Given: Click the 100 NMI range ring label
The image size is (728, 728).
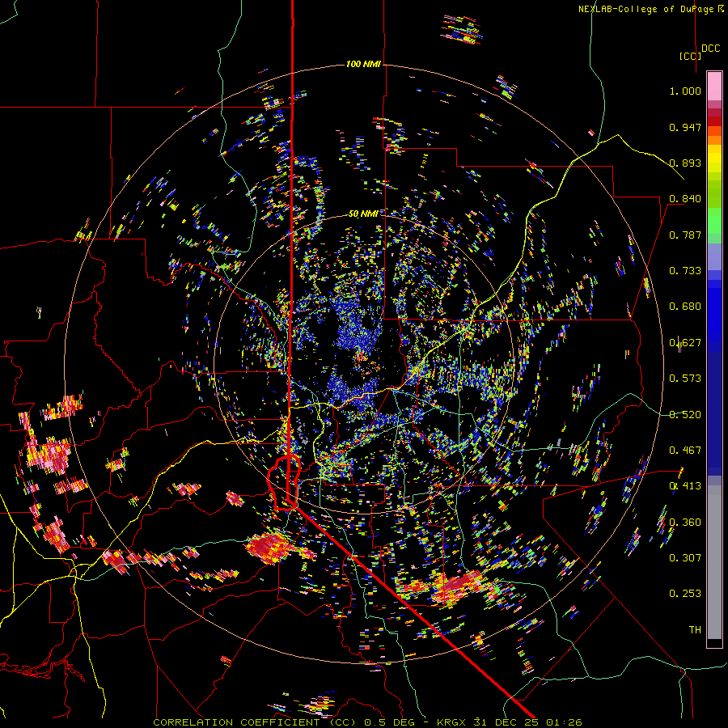Looking at the screenshot, I should 363,64.
